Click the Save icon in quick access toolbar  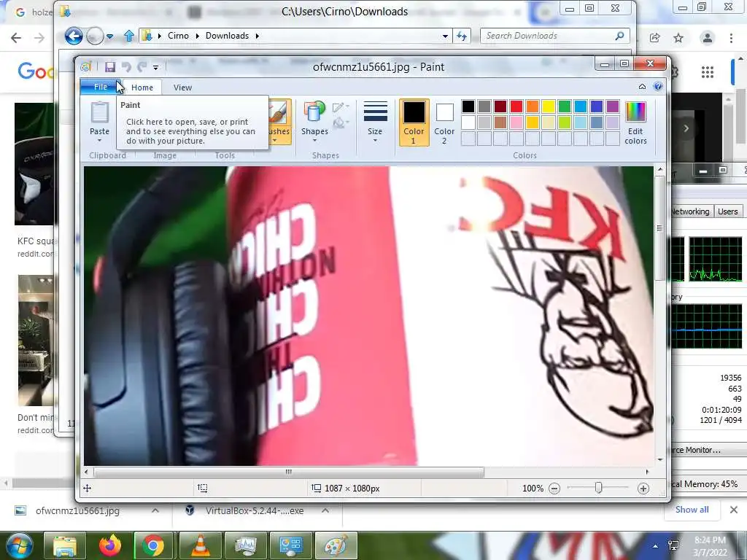tap(110, 67)
